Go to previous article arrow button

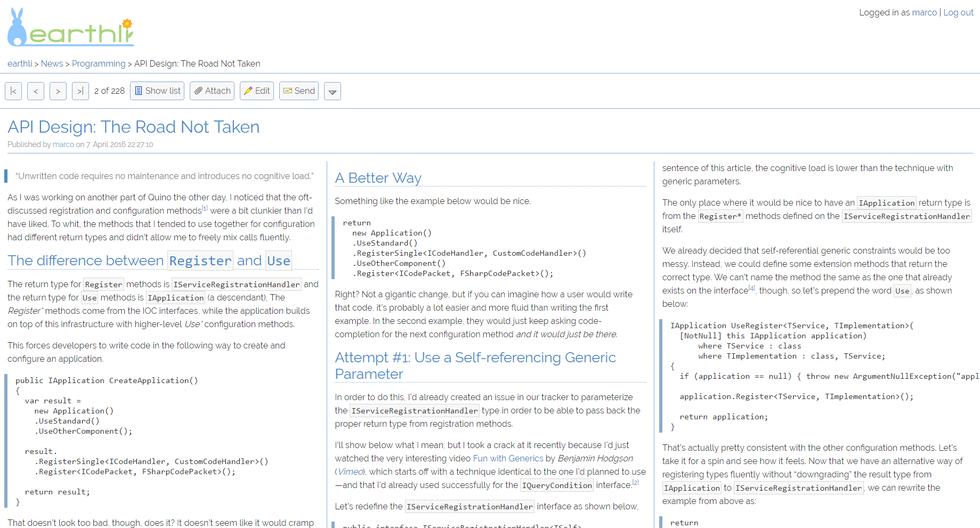[36, 91]
